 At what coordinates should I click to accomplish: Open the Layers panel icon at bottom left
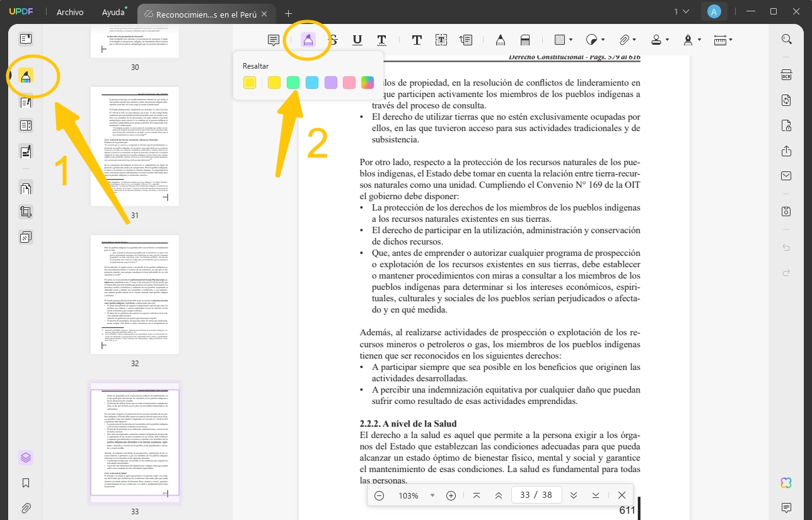pyautogui.click(x=26, y=458)
